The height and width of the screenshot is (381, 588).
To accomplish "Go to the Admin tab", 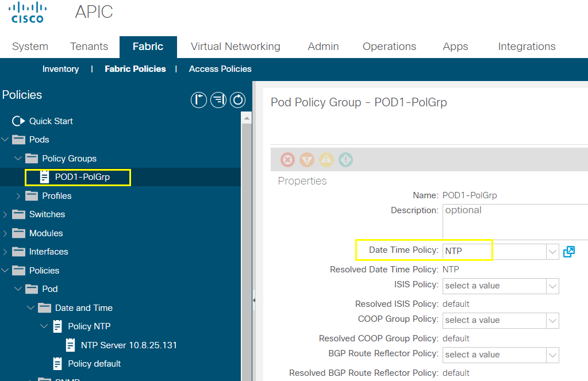I will pos(323,47).
